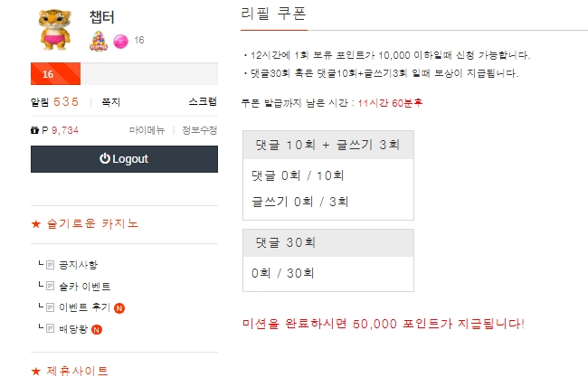This screenshot has height=387, width=588.
Task: Click the star icon beside 슬기로운 카지노
Action: [35, 223]
